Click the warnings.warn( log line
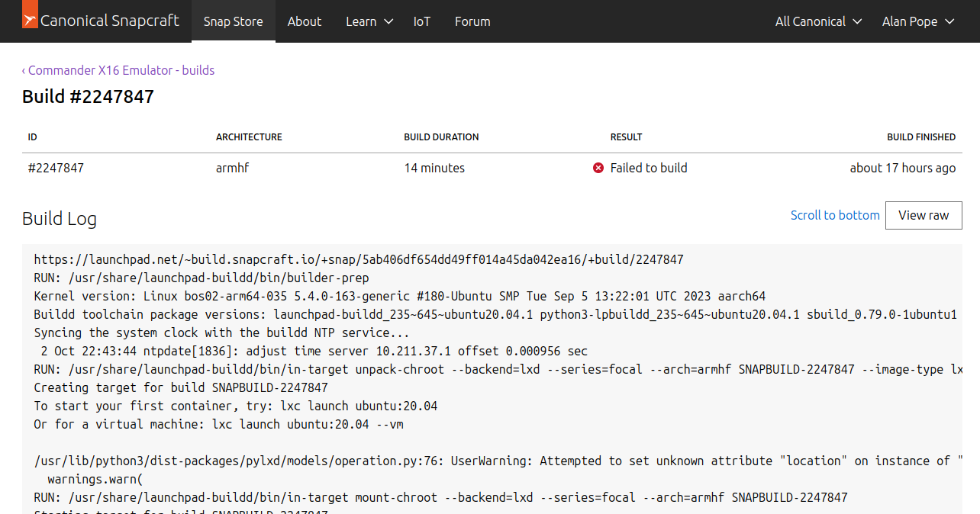The width and height of the screenshot is (980, 514). tap(95, 479)
